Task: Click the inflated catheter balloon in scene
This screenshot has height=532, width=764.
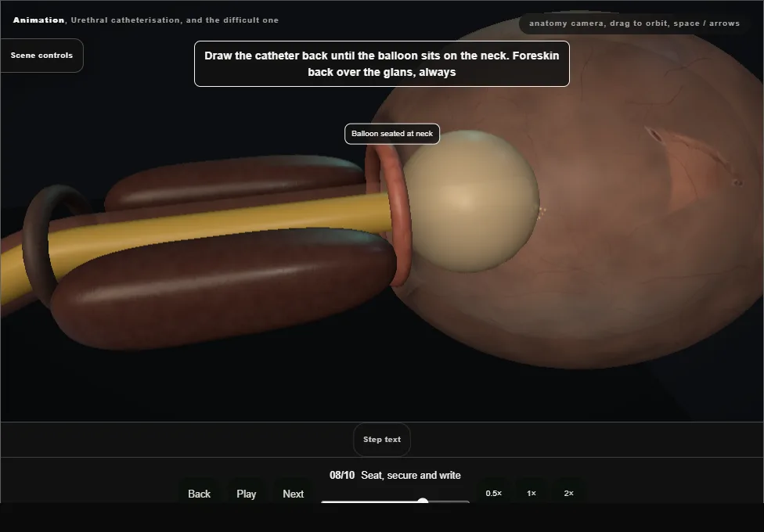Action: tap(472, 201)
